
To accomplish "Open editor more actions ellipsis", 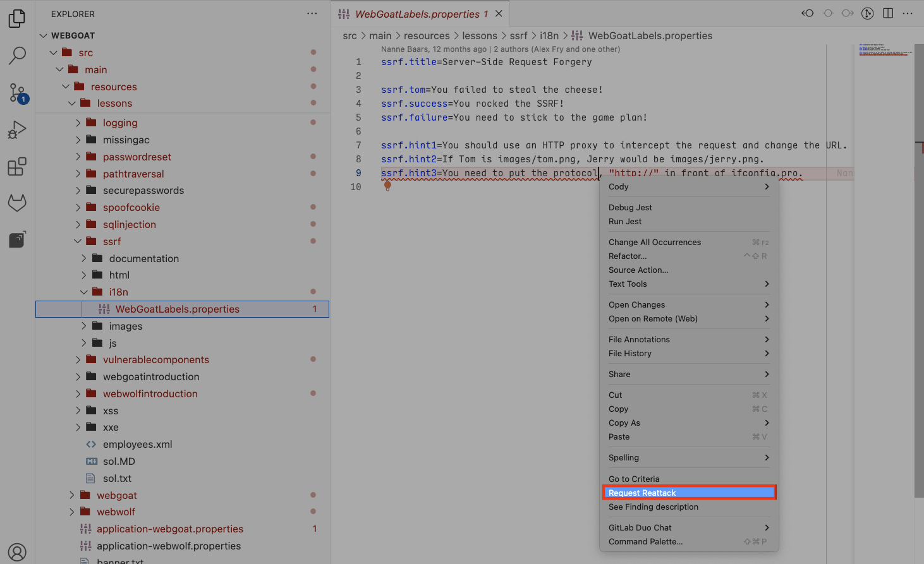I will (x=908, y=13).
